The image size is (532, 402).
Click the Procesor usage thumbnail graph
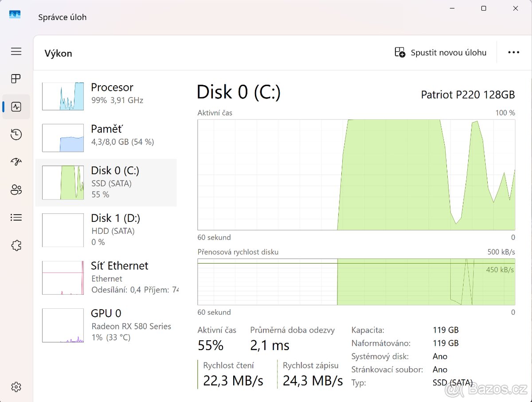[x=63, y=96]
